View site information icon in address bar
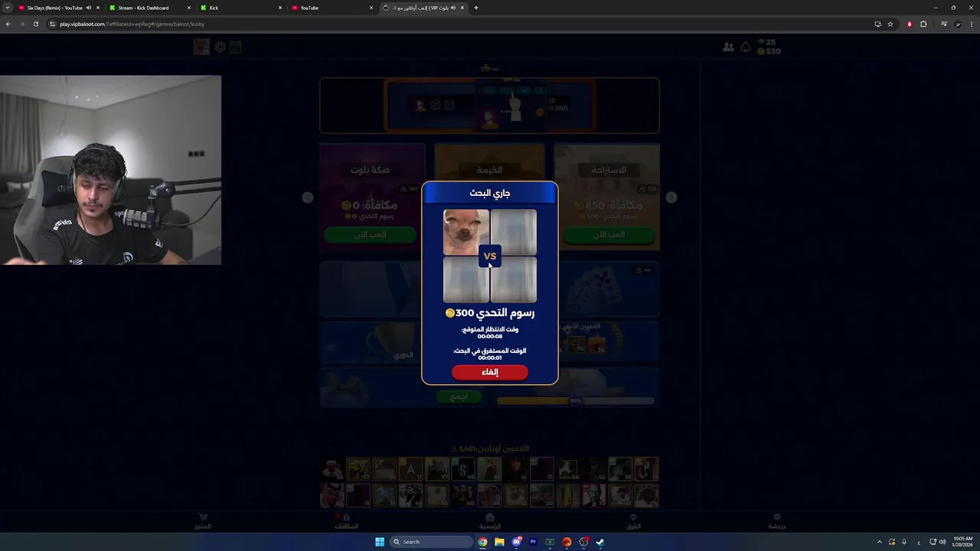The width and height of the screenshot is (980, 551). 53,24
